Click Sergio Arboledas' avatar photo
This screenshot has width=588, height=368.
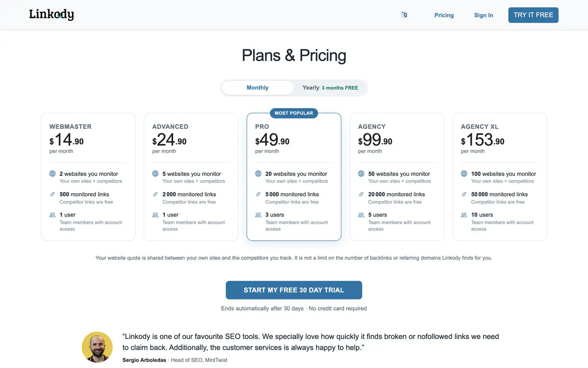(x=97, y=347)
